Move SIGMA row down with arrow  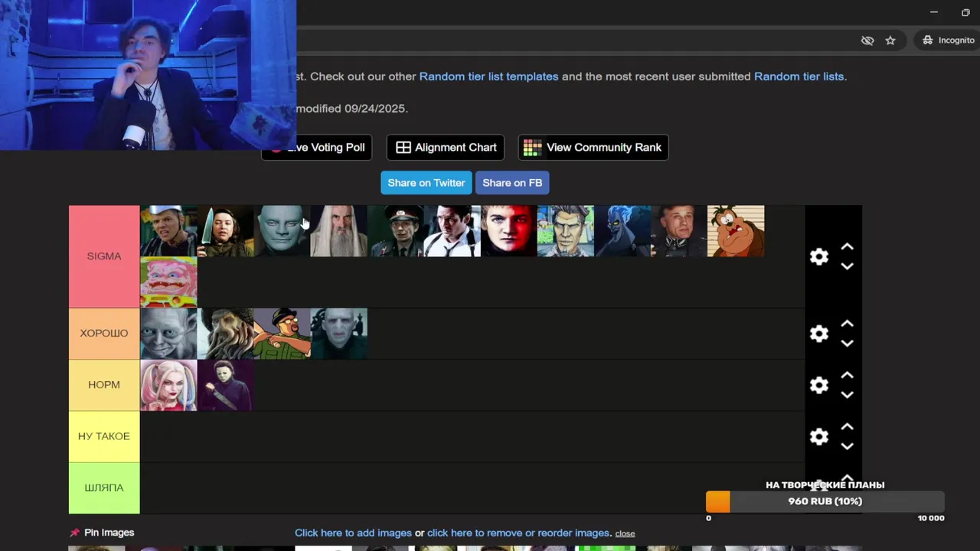(x=847, y=266)
